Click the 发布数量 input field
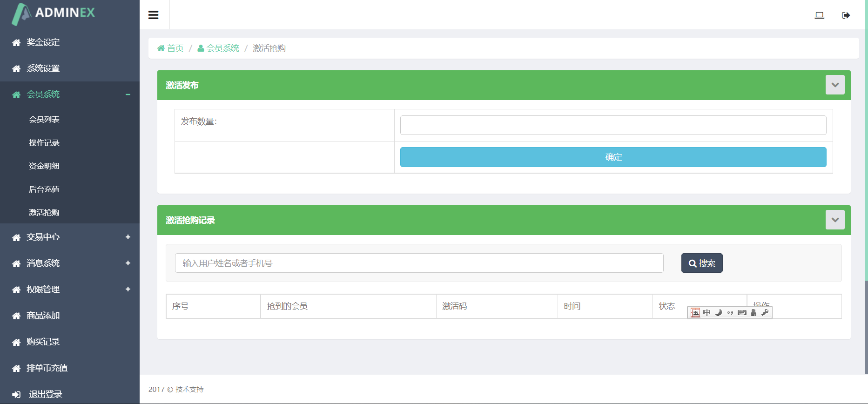 click(x=613, y=125)
